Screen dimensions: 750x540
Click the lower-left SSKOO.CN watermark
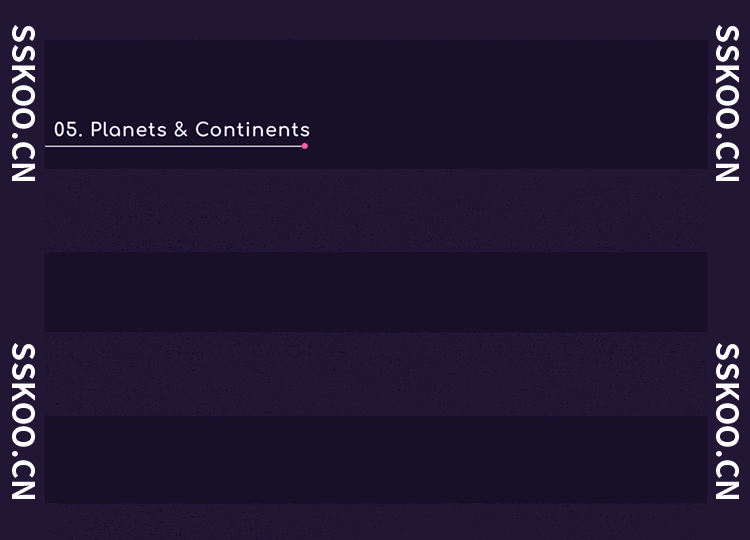point(23,421)
